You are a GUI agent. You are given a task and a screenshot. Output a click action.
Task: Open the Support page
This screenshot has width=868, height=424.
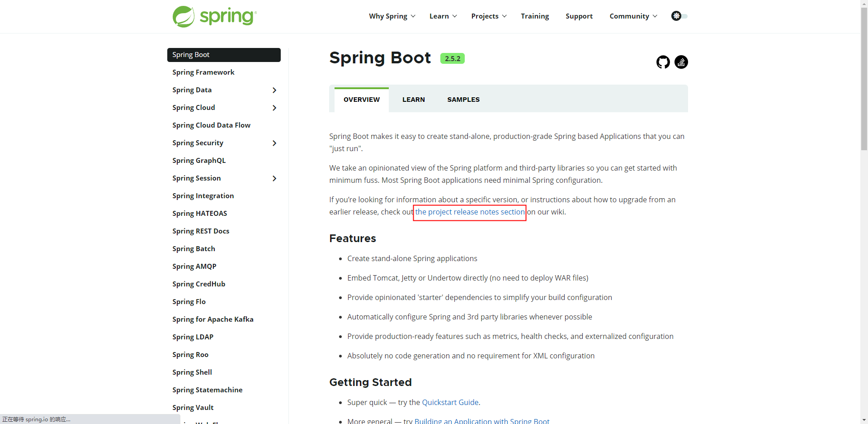click(x=579, y=16)
